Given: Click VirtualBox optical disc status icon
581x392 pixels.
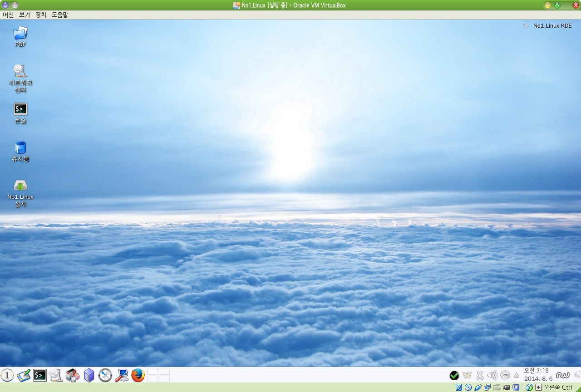Looking at the screenshot, I should coord(468,387).
